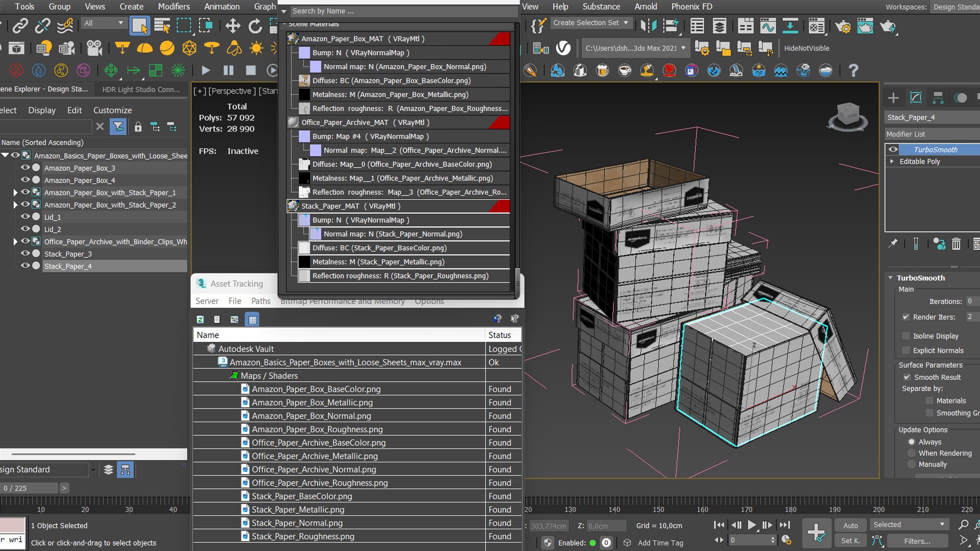Open the Create Selection Set dropdown
This screenshot has width=980, height=551.
pyautogui.click(x=592, y=23)
